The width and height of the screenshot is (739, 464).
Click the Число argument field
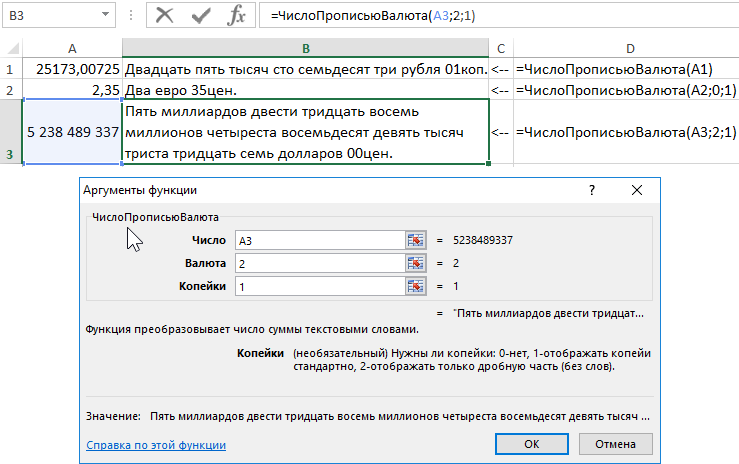(x=320, y=240)
